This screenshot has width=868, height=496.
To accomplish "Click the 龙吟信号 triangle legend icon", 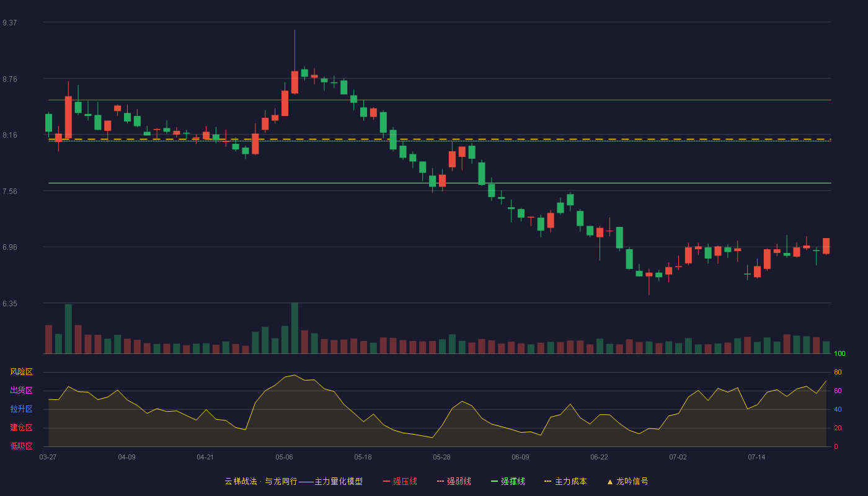I will point(610,482).
